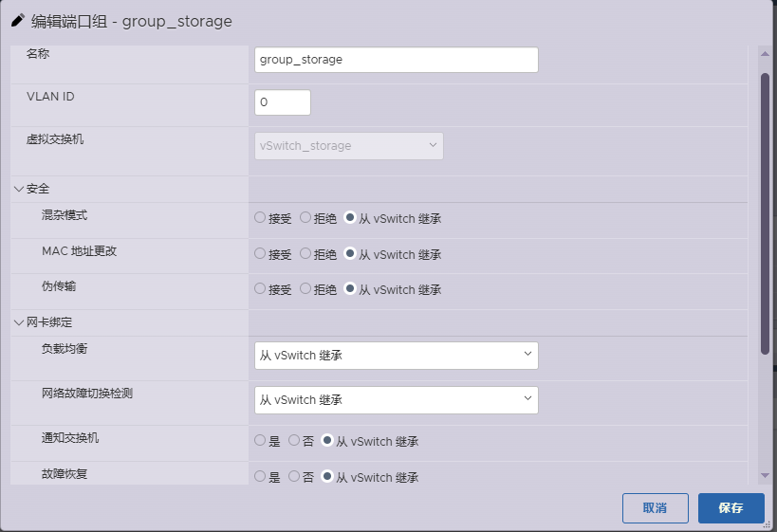
Task: Select 从 vSwitch 继承 for MAC 地址更改
Action: click(x=350, y=253)
